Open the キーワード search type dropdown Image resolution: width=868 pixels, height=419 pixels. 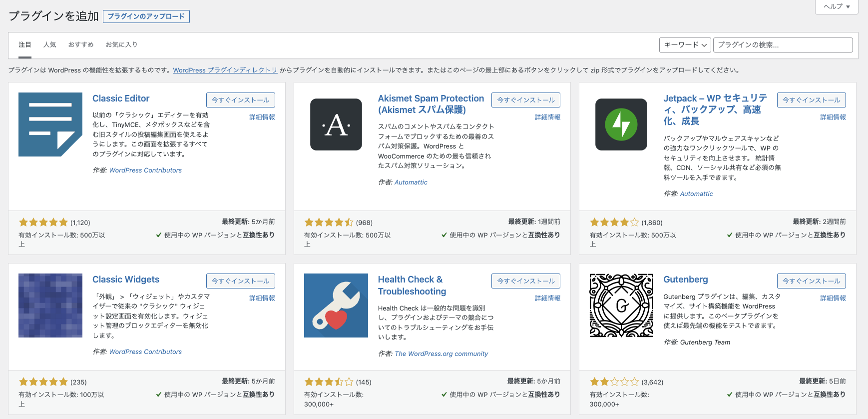click(685, 45)
